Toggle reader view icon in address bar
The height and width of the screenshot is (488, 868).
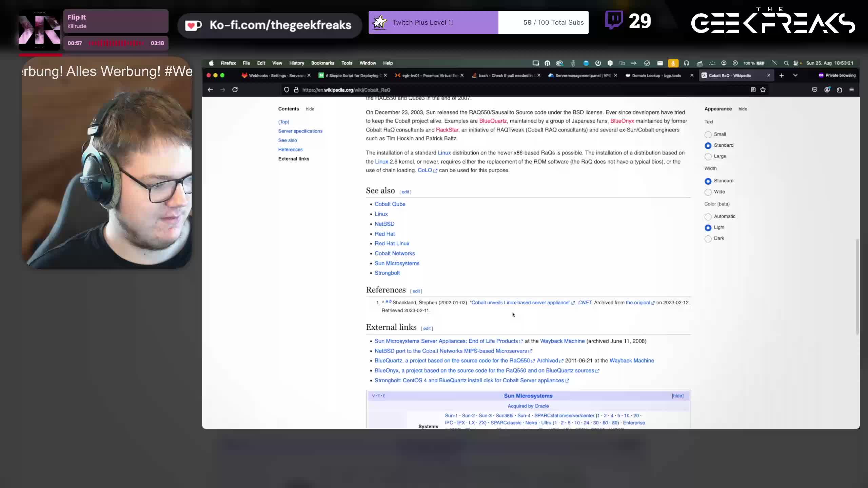[x=753, y=90]
